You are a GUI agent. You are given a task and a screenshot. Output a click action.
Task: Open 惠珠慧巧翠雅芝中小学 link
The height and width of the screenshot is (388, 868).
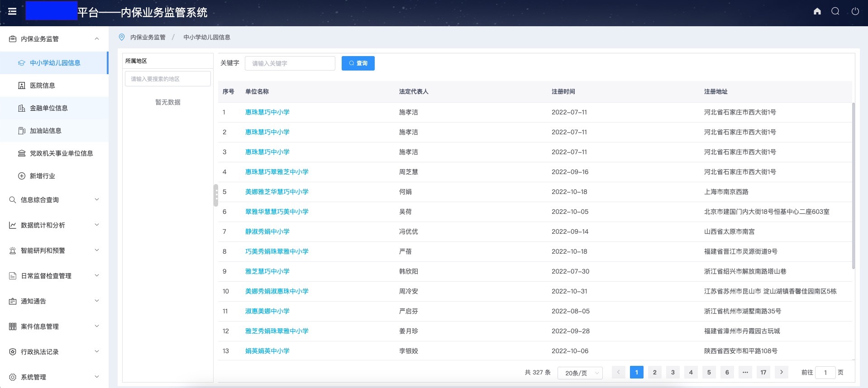click(x=277, y=172)
